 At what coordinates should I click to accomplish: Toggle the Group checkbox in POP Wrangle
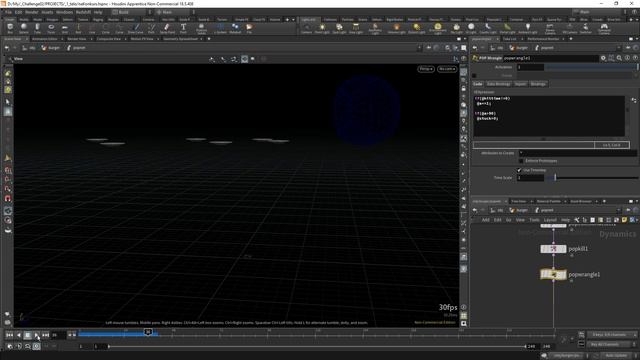[x=474, y=76]
